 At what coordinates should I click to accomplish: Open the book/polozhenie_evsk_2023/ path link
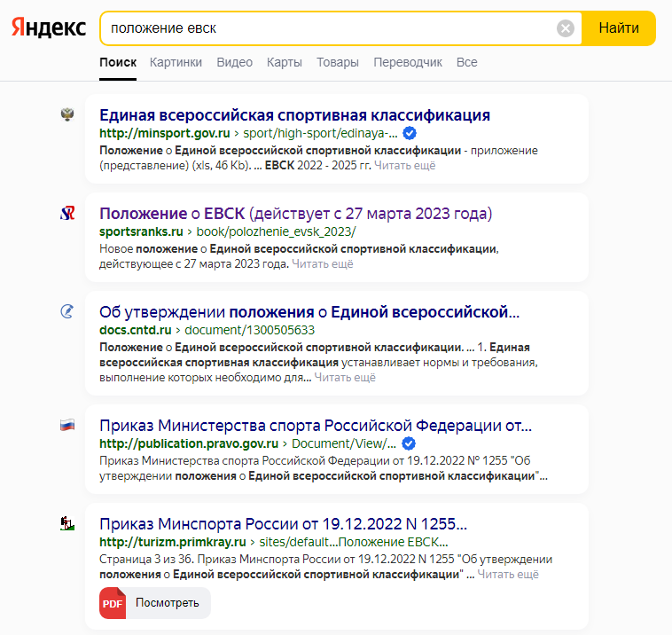pyautogui.click(x=276, y=231)
